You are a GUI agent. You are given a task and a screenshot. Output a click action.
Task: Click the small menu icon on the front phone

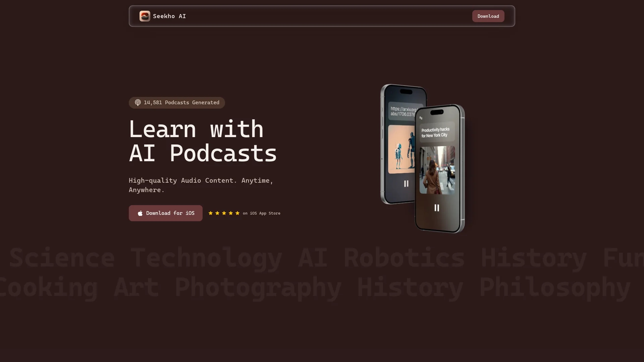click(421, 118)
